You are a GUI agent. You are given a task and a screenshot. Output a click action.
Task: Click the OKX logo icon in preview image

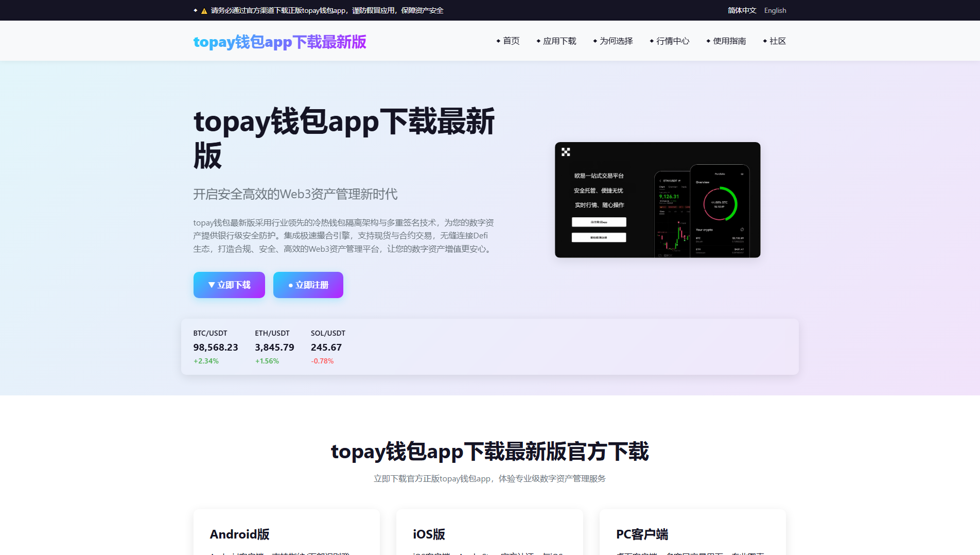point(566,152)
